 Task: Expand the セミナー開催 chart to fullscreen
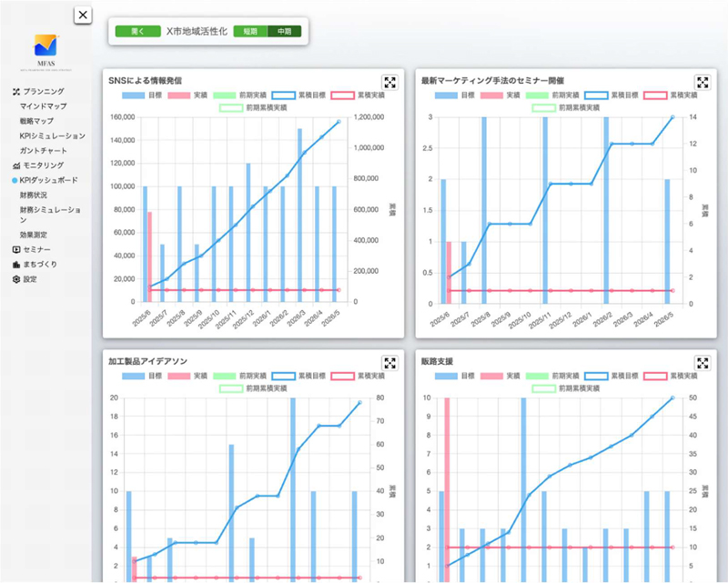pos(703,82)
